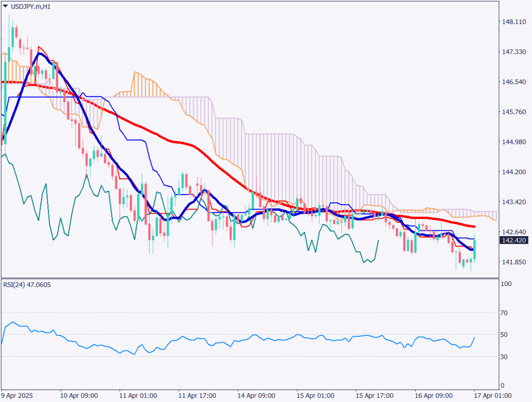532x402 pixels.
Task: Select the 14 Apr 09:00 time marker
Action: point(257,396)
